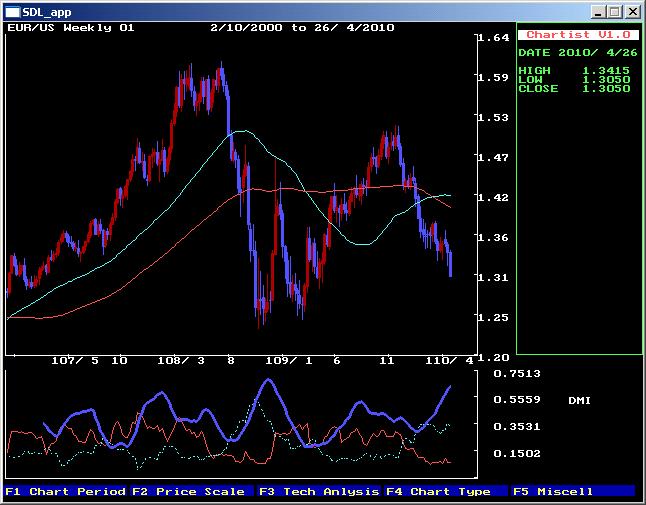The height and width of the screenshot is (505, 646).
Task: Minimize the SDL_app window
Action: coord(597,12)
